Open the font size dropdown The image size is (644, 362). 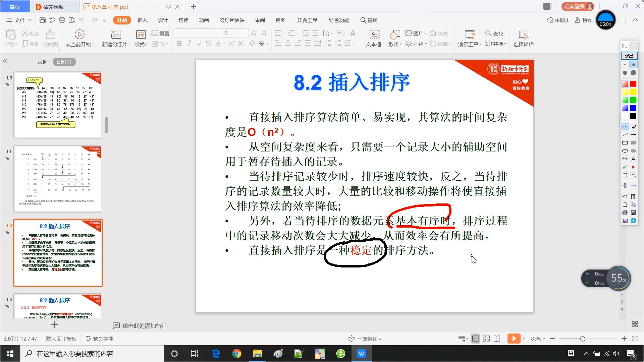click(x=246, y=33)
